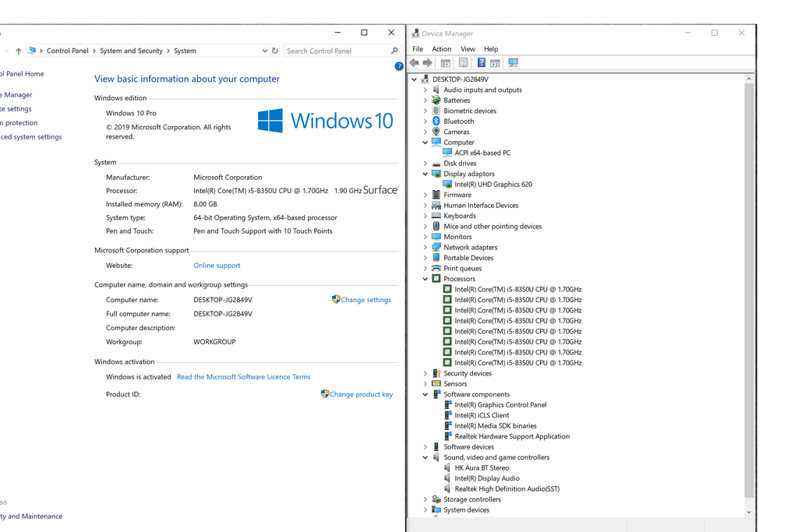Click Control Panel in the breadcrumb path

(68, 51)
